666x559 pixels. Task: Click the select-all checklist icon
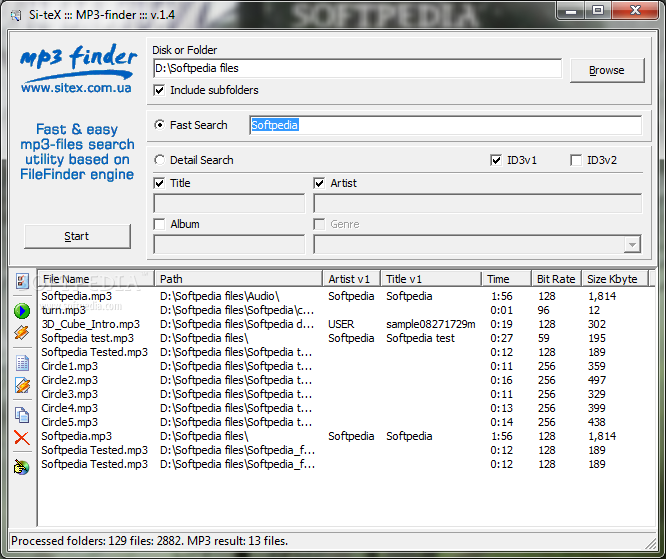(22, 281)
